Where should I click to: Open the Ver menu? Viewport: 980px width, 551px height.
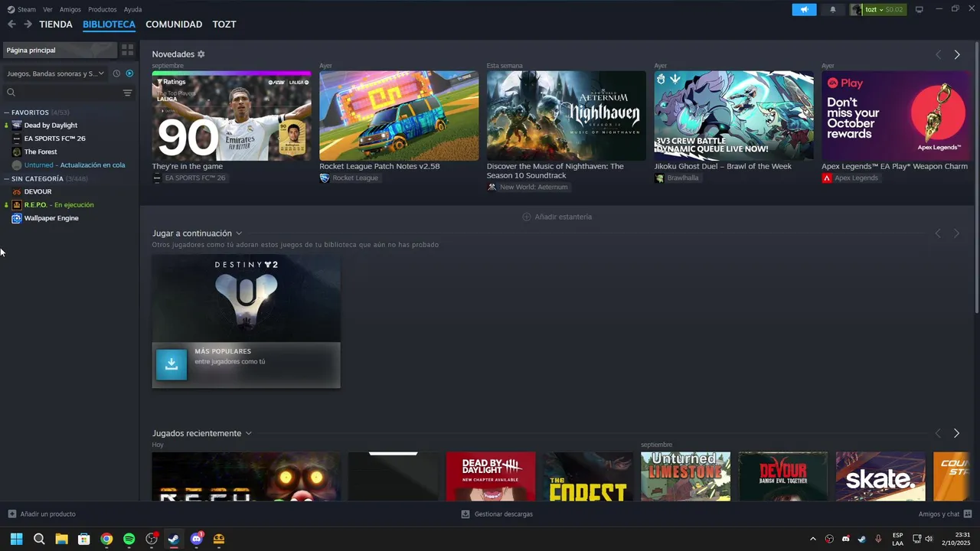(48, 9)
